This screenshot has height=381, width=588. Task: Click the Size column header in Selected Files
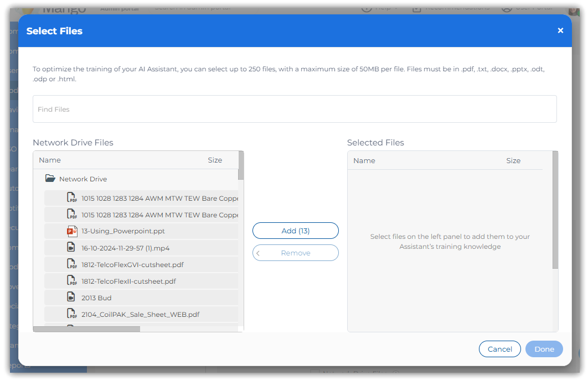(513, 161)
